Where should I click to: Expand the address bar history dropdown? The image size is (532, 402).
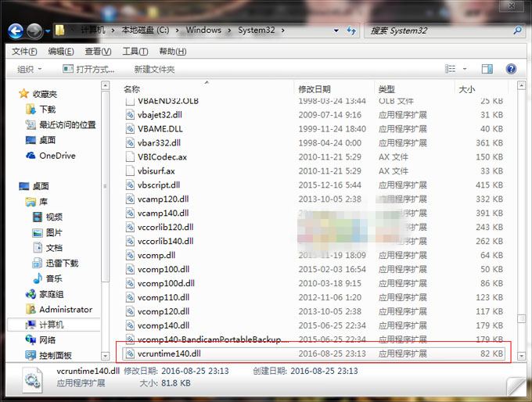click(336, 31)
